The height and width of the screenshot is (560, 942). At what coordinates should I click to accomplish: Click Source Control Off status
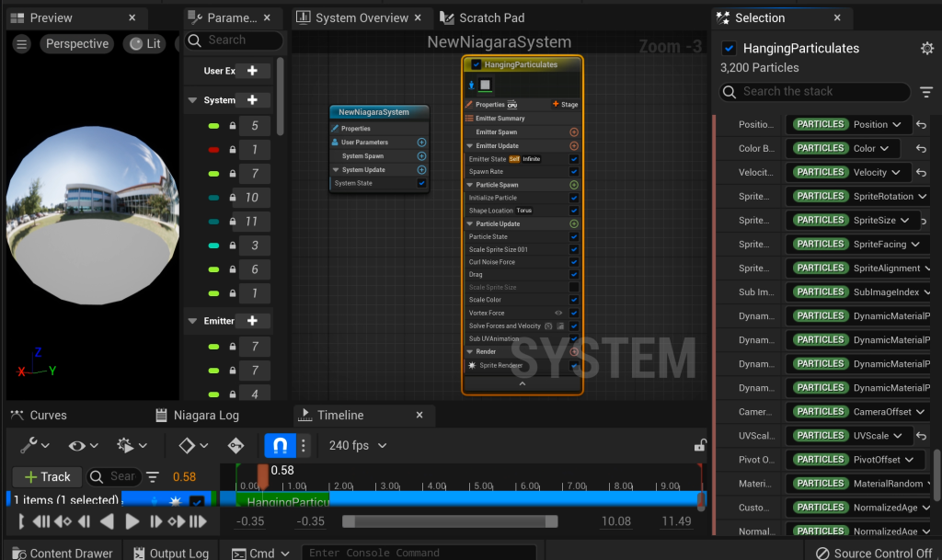(x=874, y=553)
